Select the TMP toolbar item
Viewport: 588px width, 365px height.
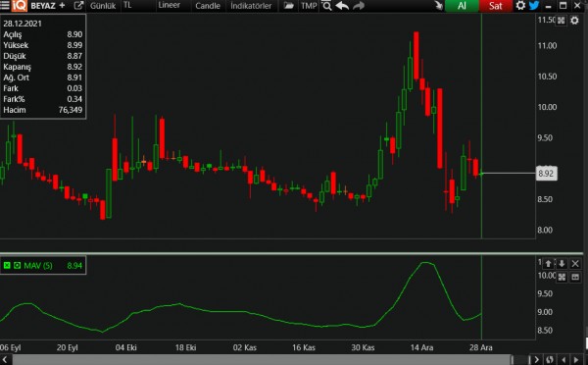(309, 6)
